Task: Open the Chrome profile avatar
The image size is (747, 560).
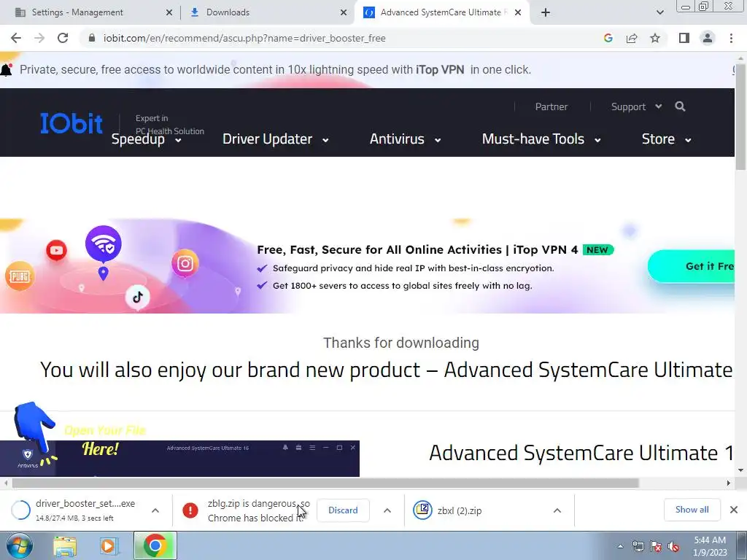Action: [x=708, y=38]
